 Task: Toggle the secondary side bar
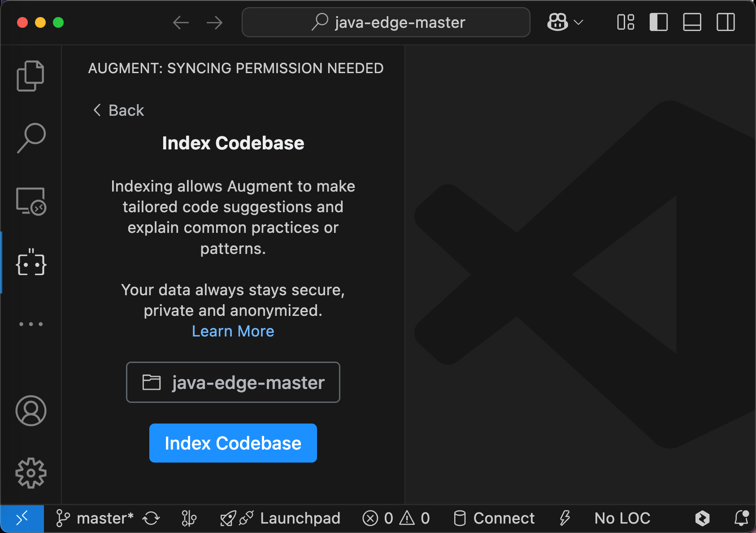pos(726,22)
